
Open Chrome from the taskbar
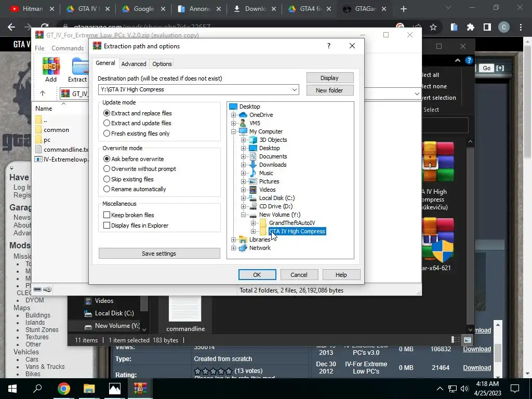click(63, 388)
